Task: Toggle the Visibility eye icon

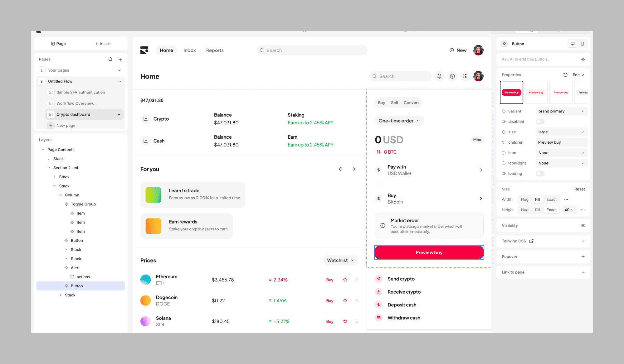Action: (x=583, y=226)
